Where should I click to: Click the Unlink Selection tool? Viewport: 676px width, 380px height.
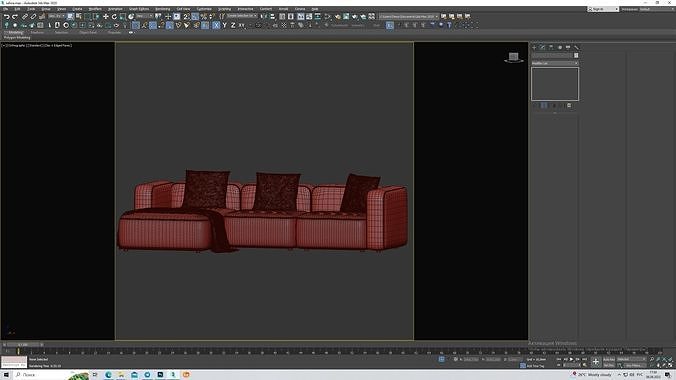(33, 16)
